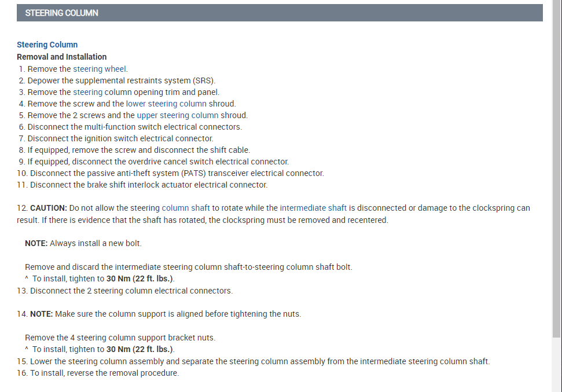Click the "column shaft" link in the caution

point(186,208)
